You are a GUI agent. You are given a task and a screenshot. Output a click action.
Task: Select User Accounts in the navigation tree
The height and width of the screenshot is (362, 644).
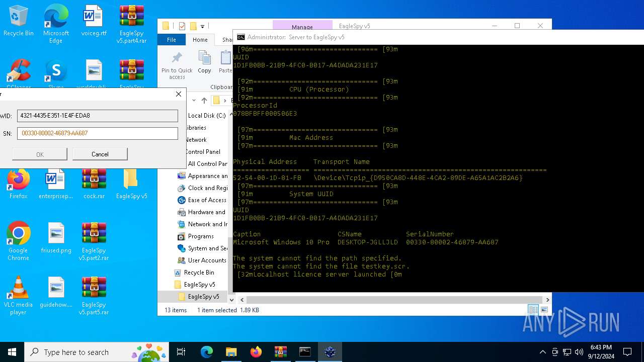203,260
